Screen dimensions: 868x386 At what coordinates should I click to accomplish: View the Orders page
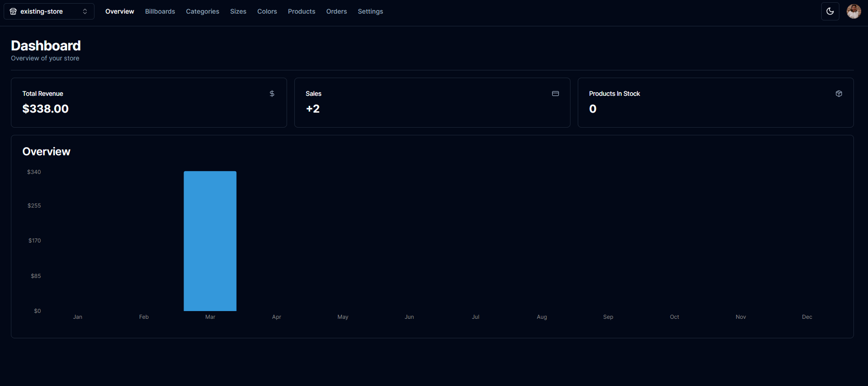click(x=336, y=11)
